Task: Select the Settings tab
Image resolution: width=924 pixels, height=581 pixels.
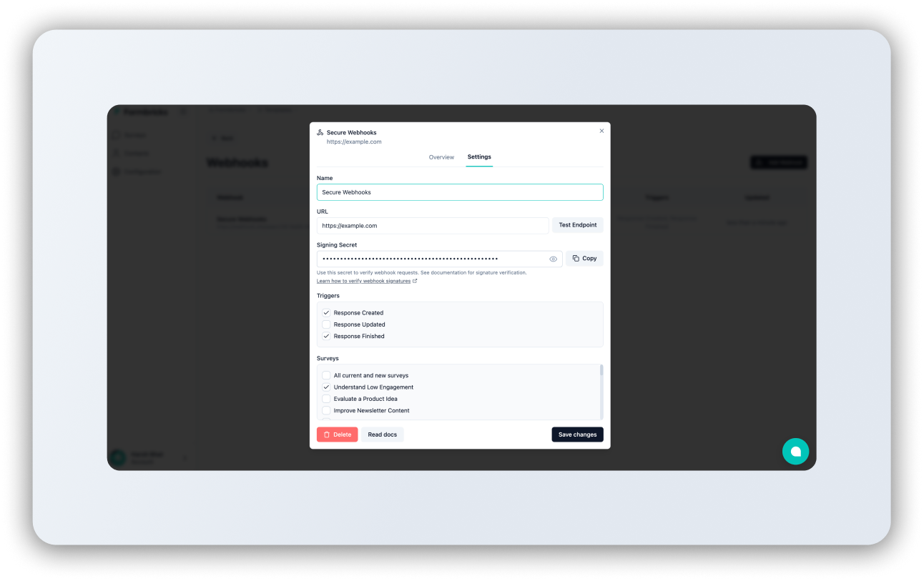Action: coord(479,157)
